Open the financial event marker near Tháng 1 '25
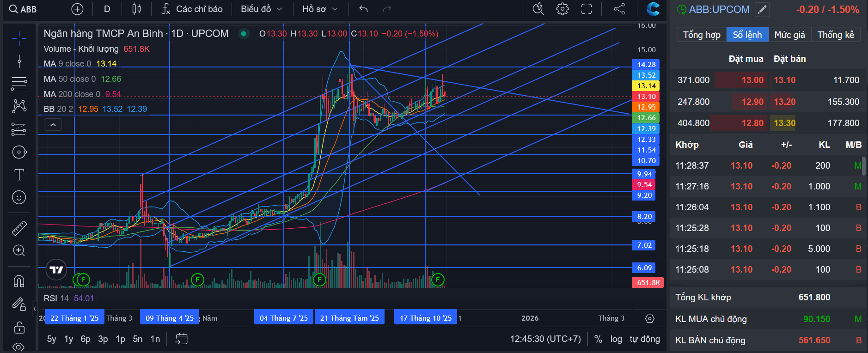868x353 pixels. [x=83, y=280]
